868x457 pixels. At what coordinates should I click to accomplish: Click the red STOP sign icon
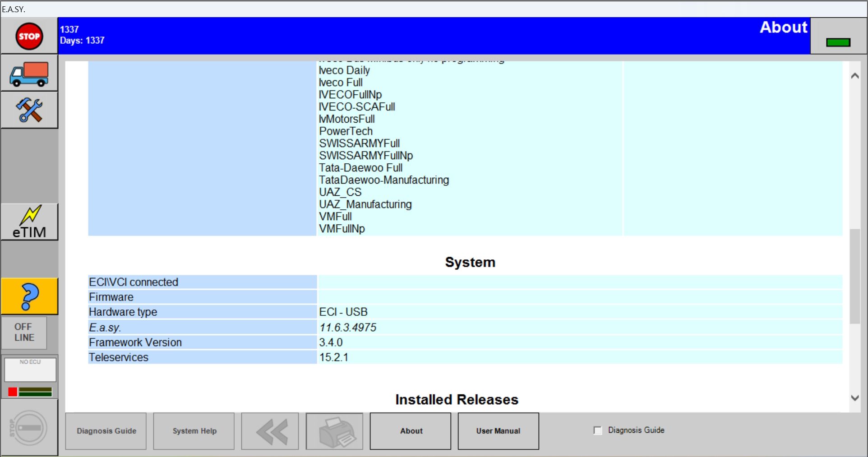(x=28, y=36)
